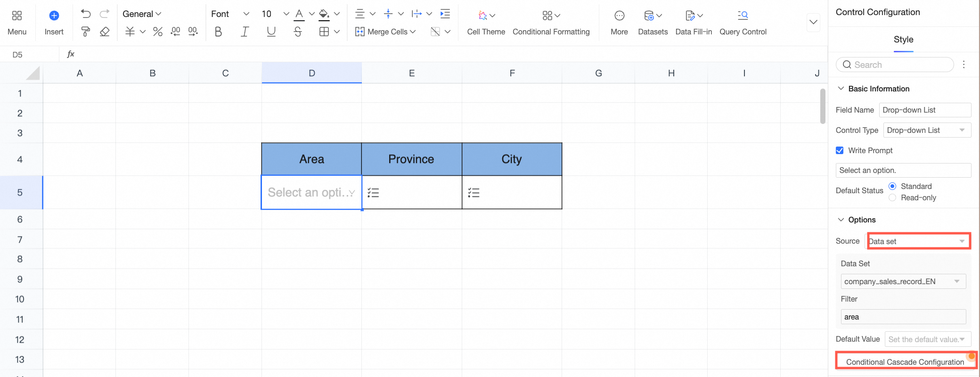Image resolution: width=980 pixels, height=377 pixels.
Task: Open the company_sales_record_EN dataset dropdown
Action: (903, 281)
